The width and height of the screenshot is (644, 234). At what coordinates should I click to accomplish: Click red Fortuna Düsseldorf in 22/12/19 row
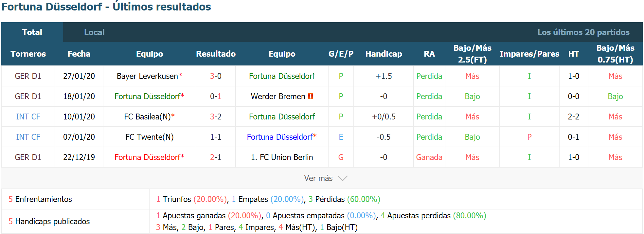[x=147, y=157]
